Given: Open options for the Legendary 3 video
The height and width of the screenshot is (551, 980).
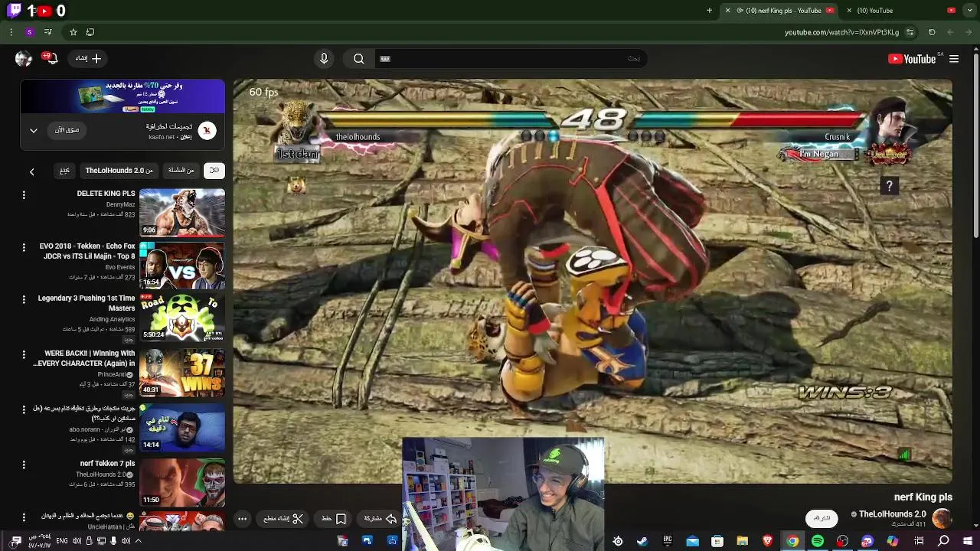Looking at the screenshot, I should coord(24,300).
